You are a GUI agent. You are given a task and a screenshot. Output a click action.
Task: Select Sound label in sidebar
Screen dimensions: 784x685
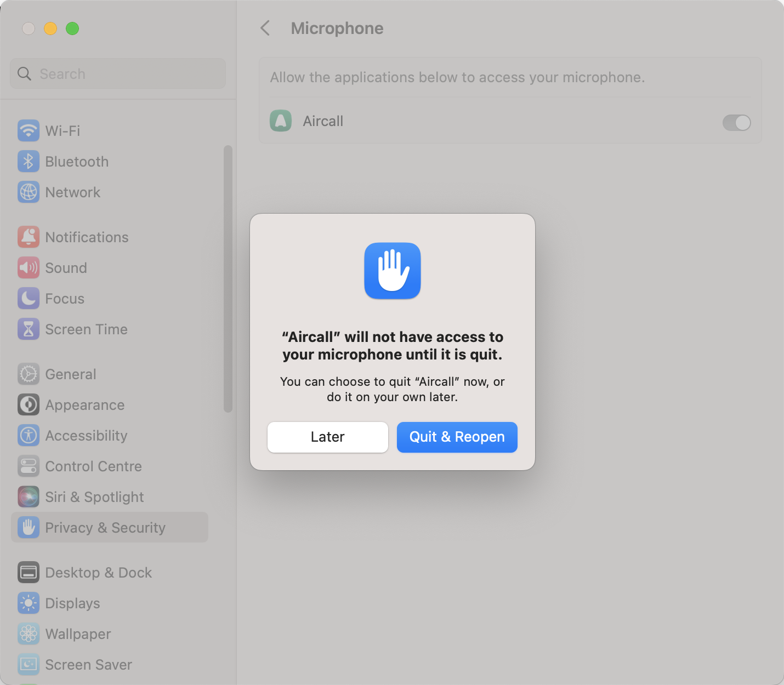coord(66,268)
